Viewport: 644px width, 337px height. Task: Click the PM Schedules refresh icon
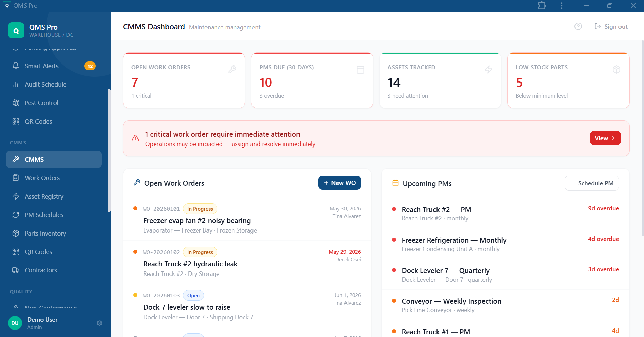pos(16,215)
